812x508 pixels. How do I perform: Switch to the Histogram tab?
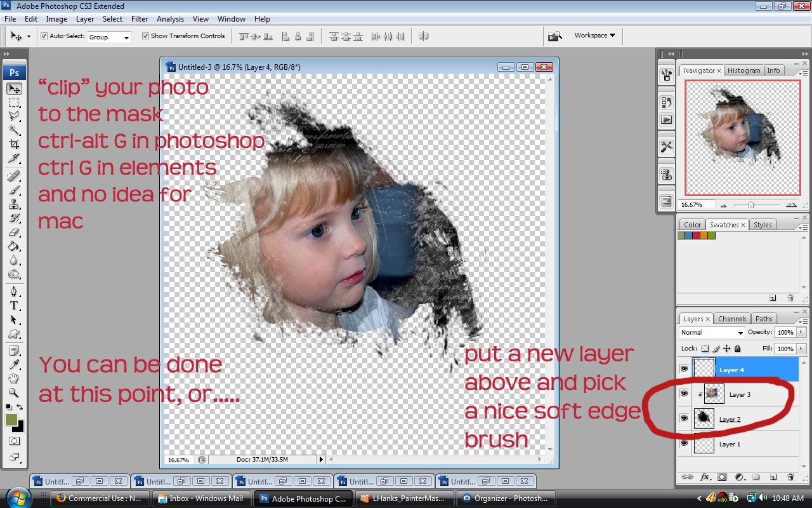tap(743, 70)
